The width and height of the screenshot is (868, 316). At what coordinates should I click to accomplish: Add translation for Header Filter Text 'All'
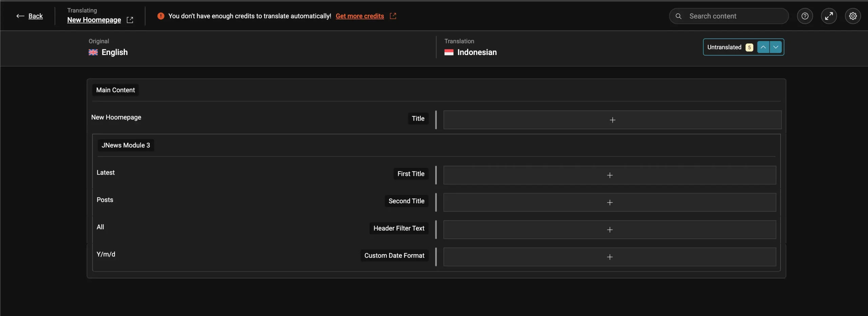610,230
